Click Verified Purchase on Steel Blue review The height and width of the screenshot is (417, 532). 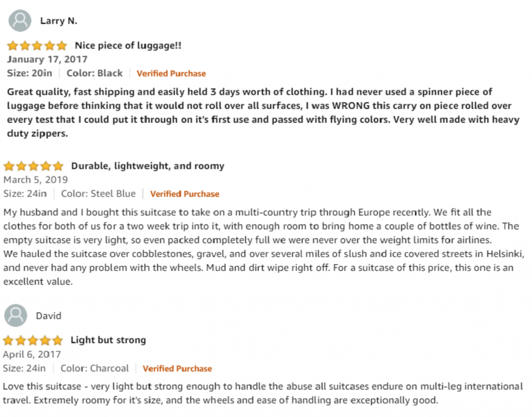184,194
